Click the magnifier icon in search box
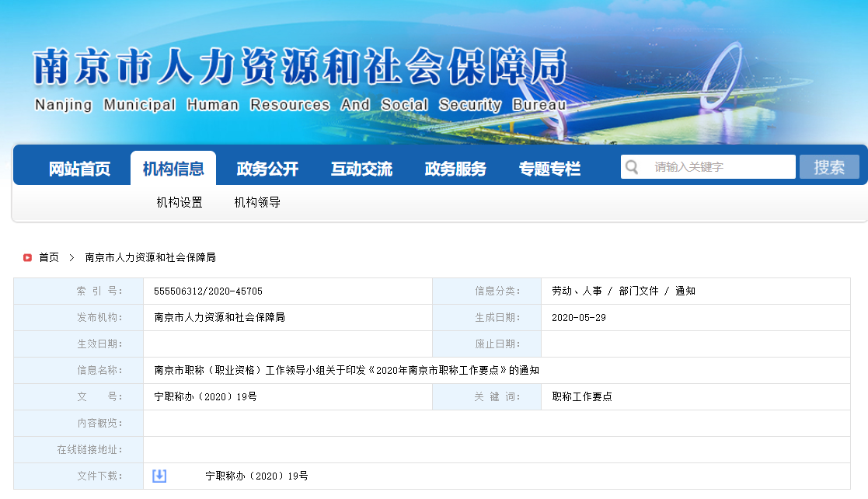This screenshot has height=499, width=868. (632, 167)
